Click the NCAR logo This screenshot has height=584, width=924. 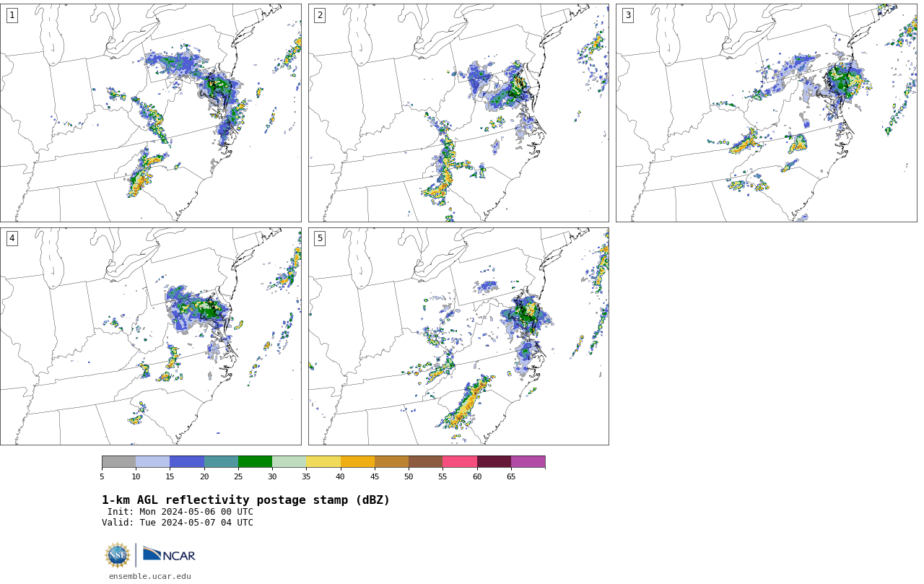(x=169, y=554)
